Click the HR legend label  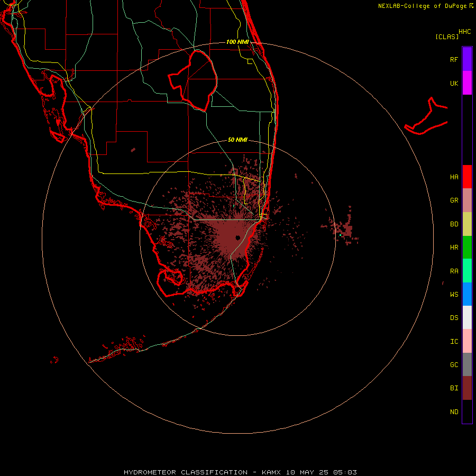click(x=454, y=248)
